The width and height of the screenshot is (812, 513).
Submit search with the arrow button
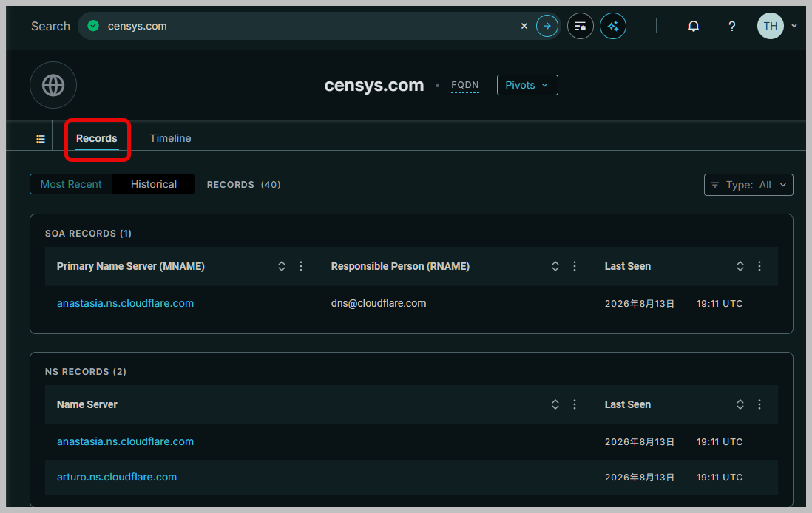tap(547, 26)
